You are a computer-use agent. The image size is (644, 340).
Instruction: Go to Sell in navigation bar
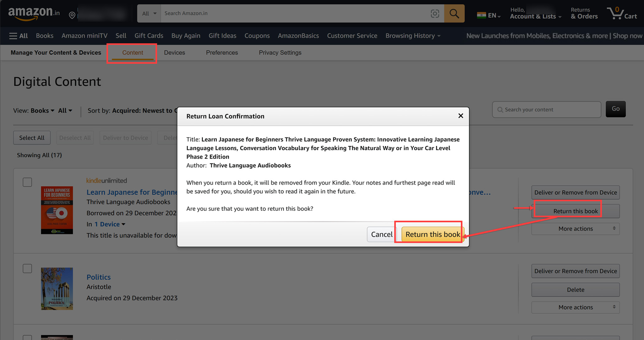(121, 36)
